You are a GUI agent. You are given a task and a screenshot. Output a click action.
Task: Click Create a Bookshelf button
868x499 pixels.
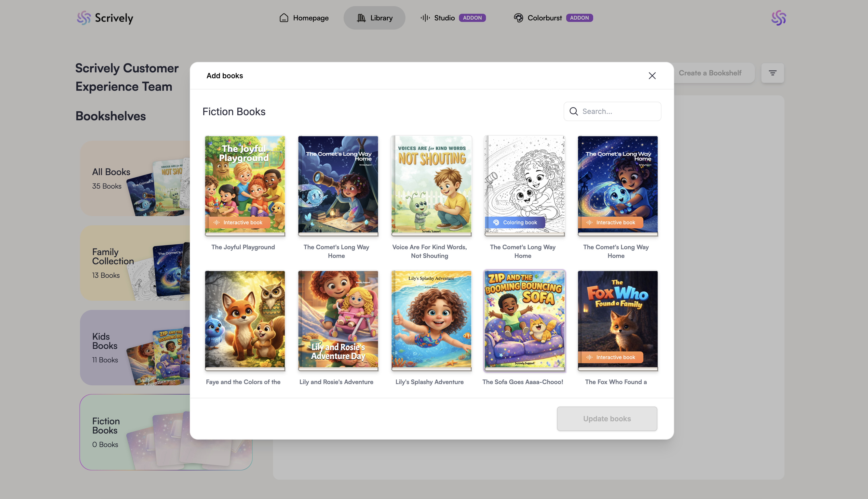(x=710, y=73)
